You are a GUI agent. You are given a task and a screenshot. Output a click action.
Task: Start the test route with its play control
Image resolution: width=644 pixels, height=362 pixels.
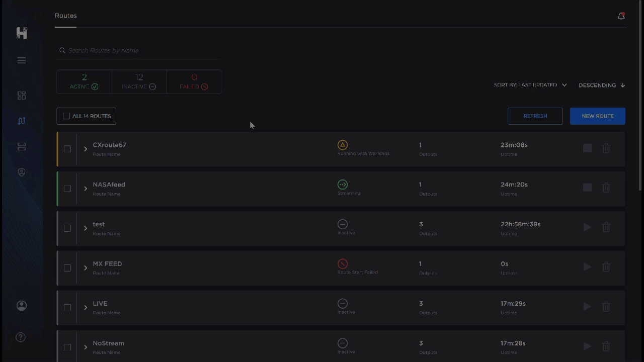[x=587, y=227]
